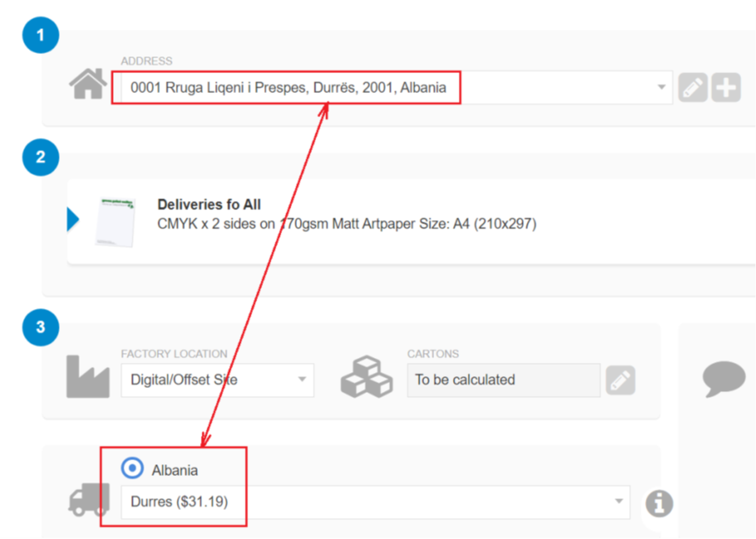The height and width of the screenshot is (539, 756).
Task: Open the Digital/Offset Site factory dropdown
Action: tap(217, 380)
